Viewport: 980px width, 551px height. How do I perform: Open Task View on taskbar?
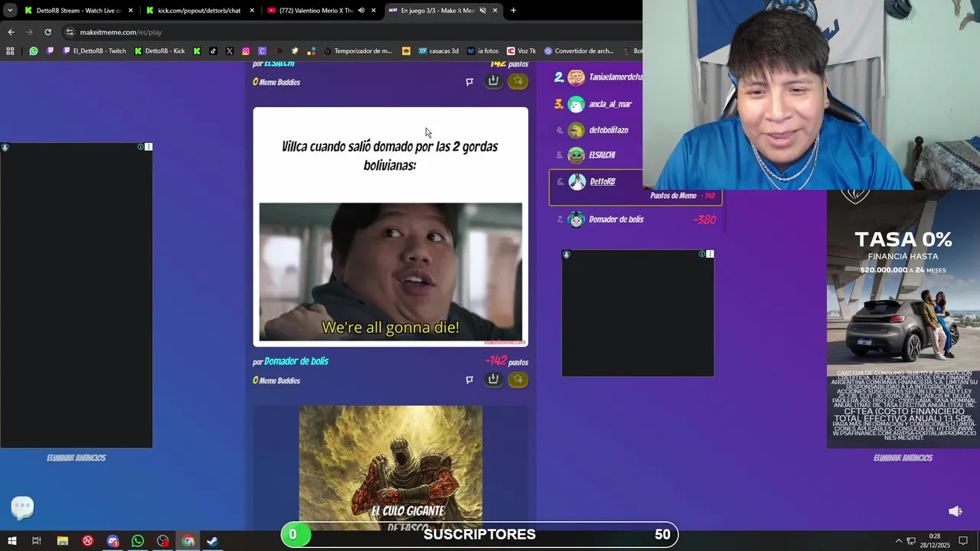click(x=36, y=541)
